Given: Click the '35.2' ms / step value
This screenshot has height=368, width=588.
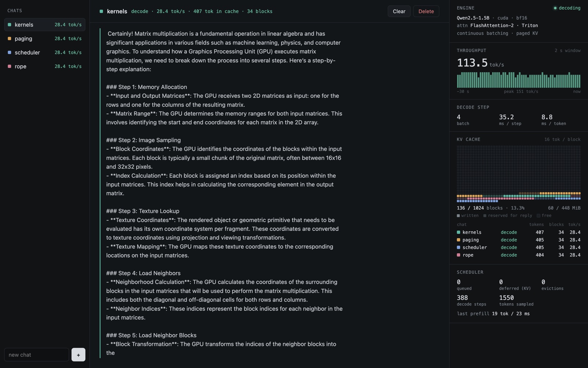Looking at the screenshot, I should [x=506, y=117].
